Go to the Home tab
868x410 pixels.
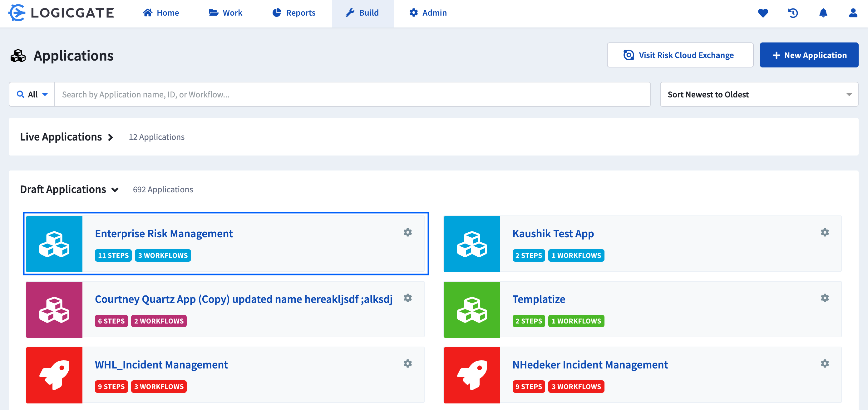(161, 13)
